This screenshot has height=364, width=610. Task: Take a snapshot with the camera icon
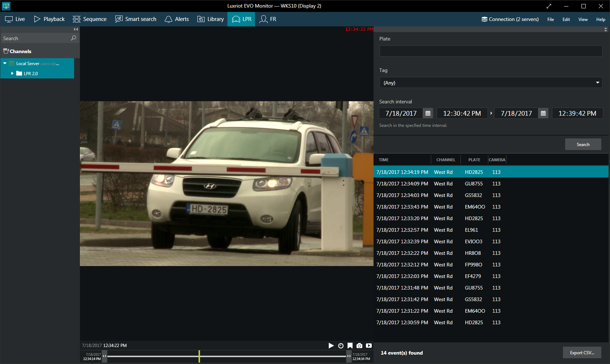pyautogui.click(x=359, y=346)
